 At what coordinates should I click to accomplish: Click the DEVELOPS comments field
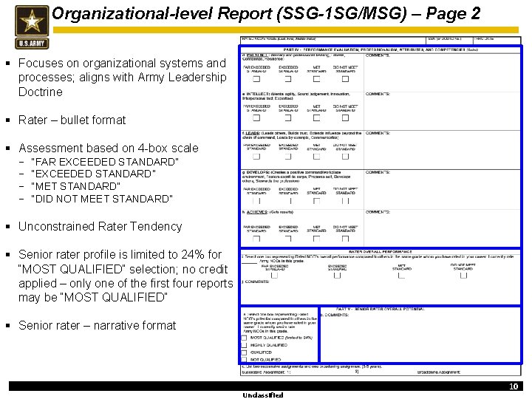[x=442, y=189]
